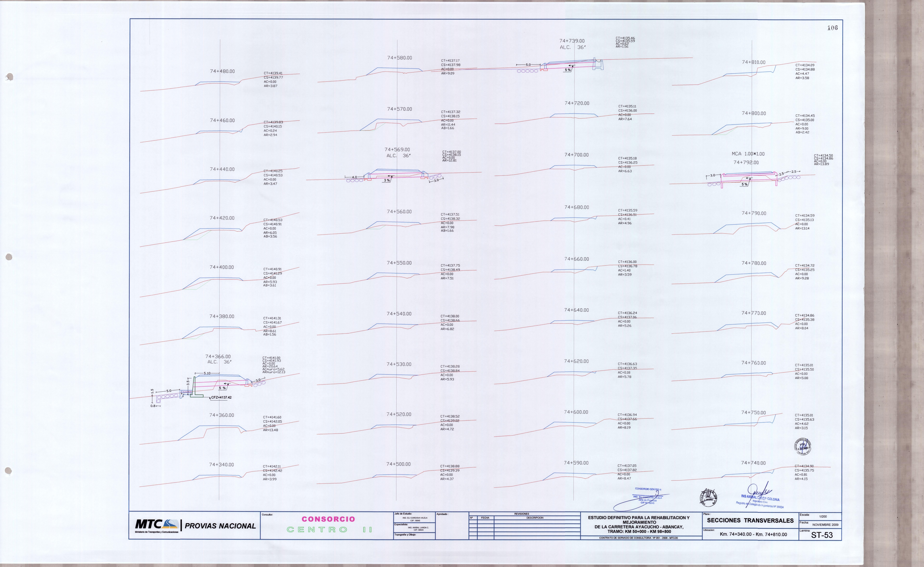Select the AR=13.48 value at 74+360.00

tap(270, 430)
